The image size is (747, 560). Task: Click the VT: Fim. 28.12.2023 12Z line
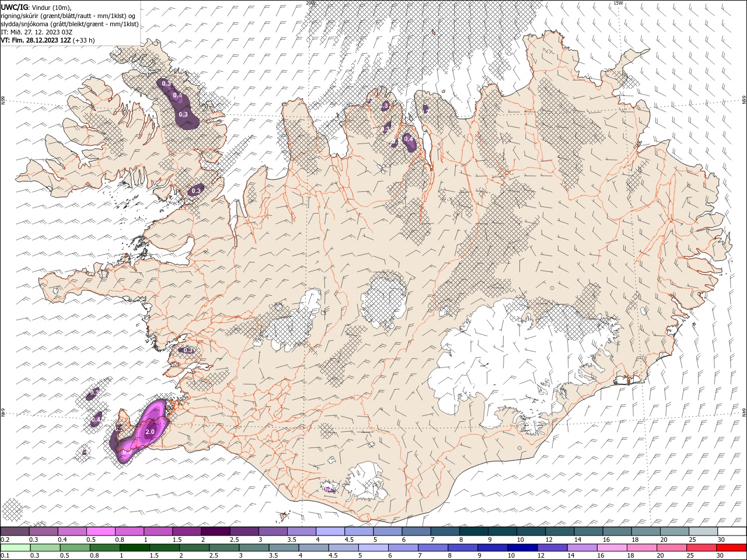[x=48, y=40]
